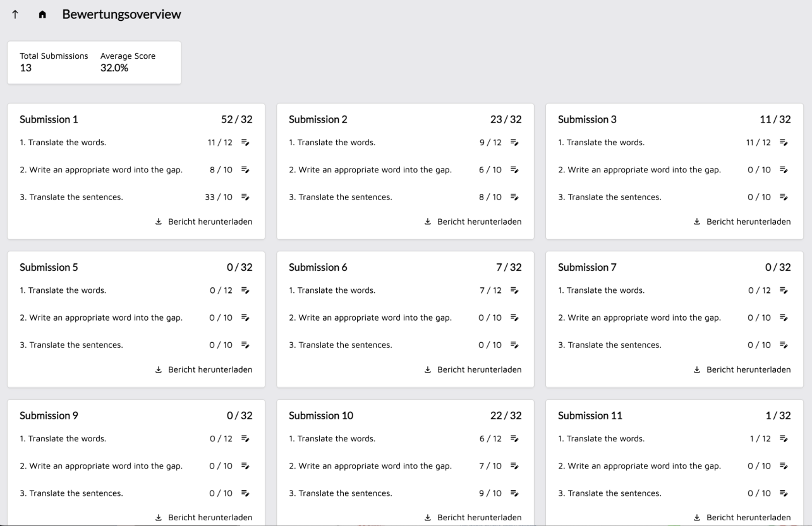Open the edit icon for Submission 1 word translation
The image size is (812, 526).
246,143
